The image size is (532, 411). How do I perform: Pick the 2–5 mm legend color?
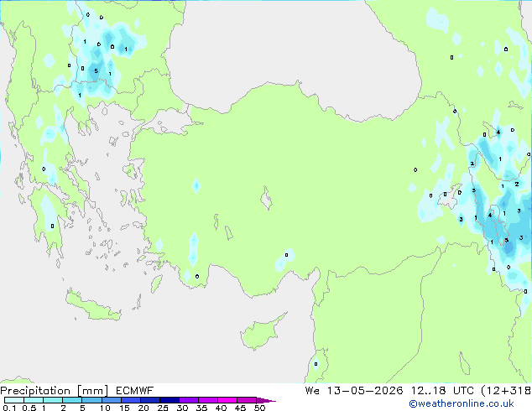pyautogui.click(x=72, y=400)
